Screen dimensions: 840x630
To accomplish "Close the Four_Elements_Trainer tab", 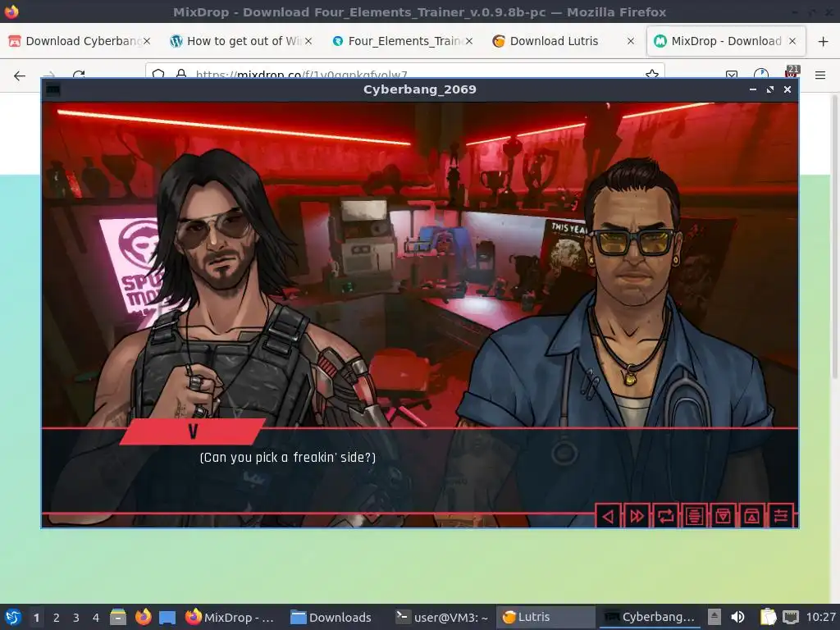I will [x=469, y=41].
